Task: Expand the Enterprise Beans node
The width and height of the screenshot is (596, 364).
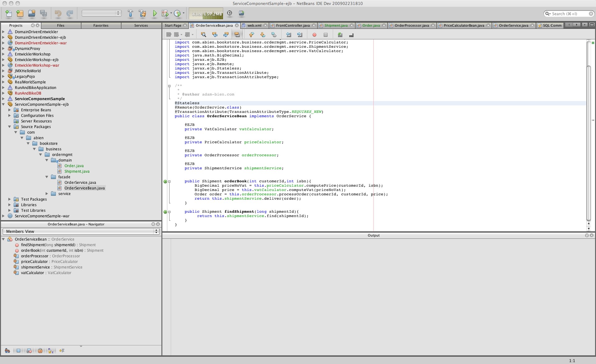Action: [9, 110]
